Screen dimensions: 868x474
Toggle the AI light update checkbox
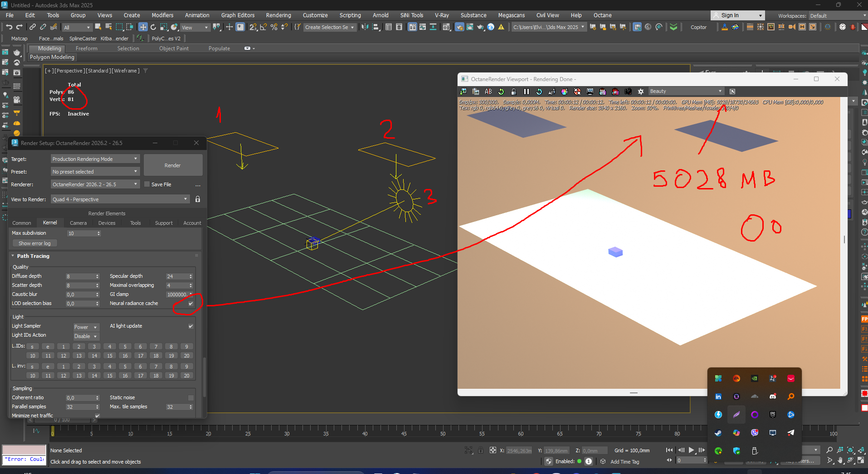tap(191, 326)
